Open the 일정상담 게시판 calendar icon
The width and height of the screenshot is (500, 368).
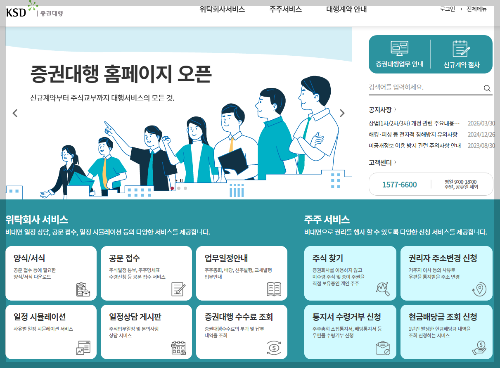178,348
